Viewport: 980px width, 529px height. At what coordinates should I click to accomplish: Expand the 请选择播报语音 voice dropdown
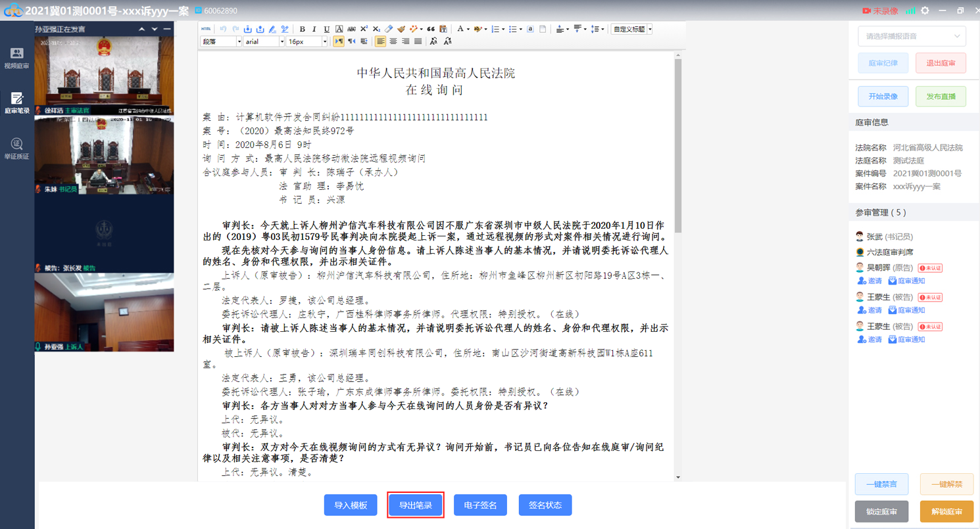click(x=912, y=36)
